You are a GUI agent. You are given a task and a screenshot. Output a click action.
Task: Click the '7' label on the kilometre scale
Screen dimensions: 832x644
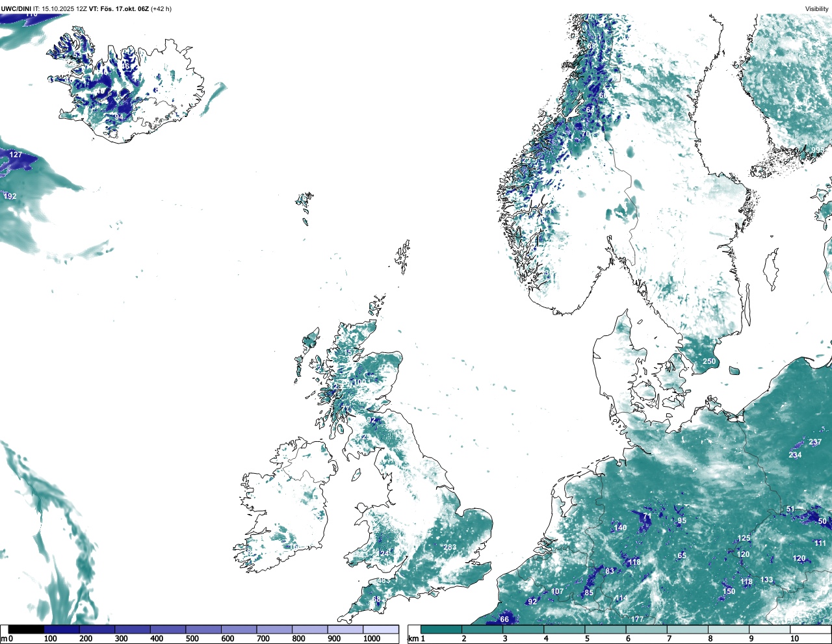pyautogui.click(x=669, y=639)
